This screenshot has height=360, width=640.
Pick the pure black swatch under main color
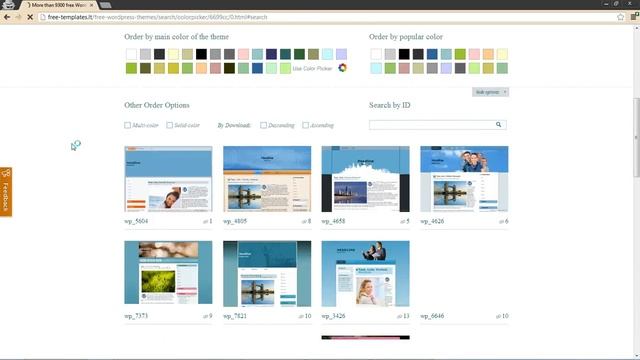pyautogui.click(x=201, y=54)
